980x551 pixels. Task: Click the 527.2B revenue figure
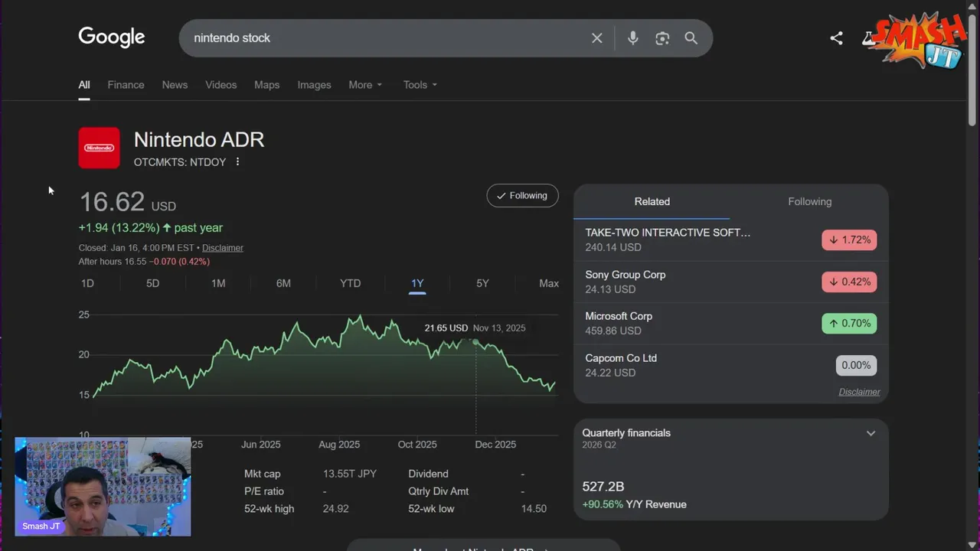pos(603,487)
